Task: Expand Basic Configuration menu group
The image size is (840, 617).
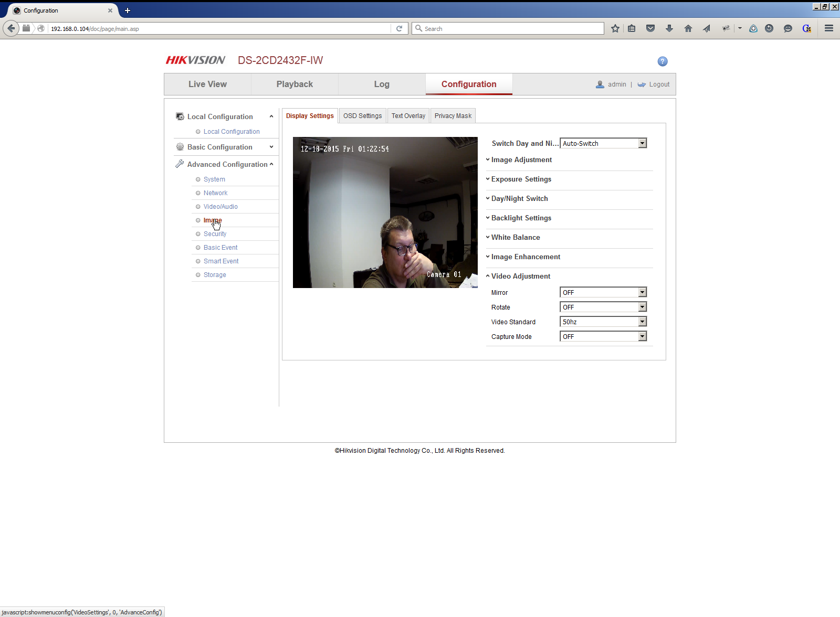Action: pyautogui.click(x=226, y=147)
